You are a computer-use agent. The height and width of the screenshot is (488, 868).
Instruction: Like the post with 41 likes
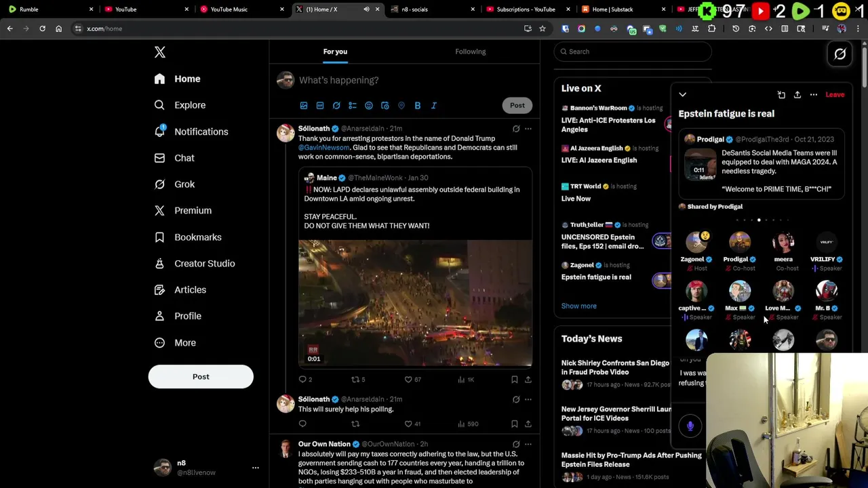click(x=413, y=424)
